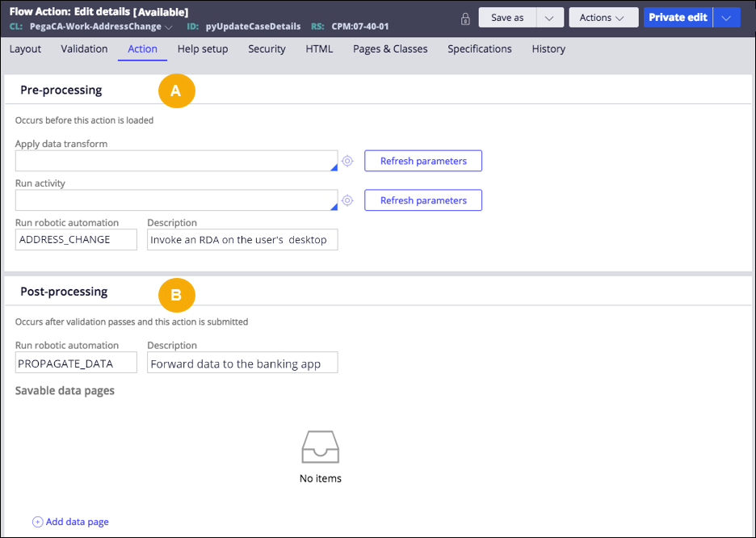Switch to the Layout tab
Screen dimensions: 756x538
click(x=25, y=49)
